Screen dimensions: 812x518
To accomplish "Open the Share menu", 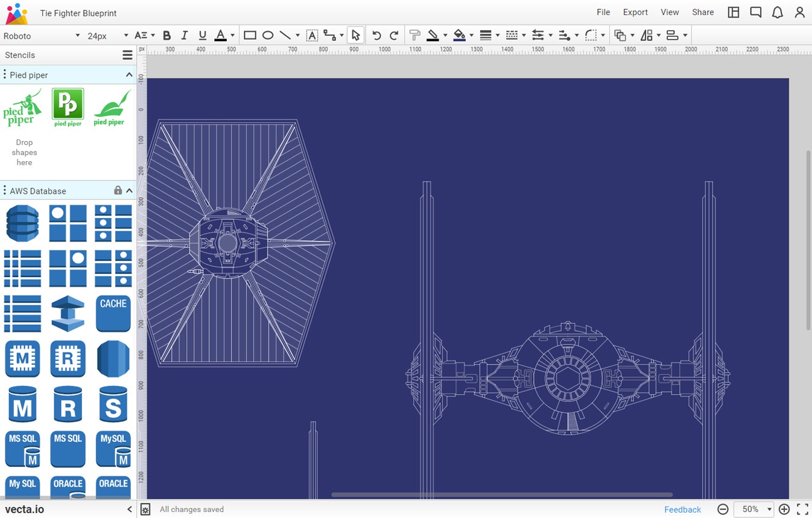I will (x=703, y=12).
